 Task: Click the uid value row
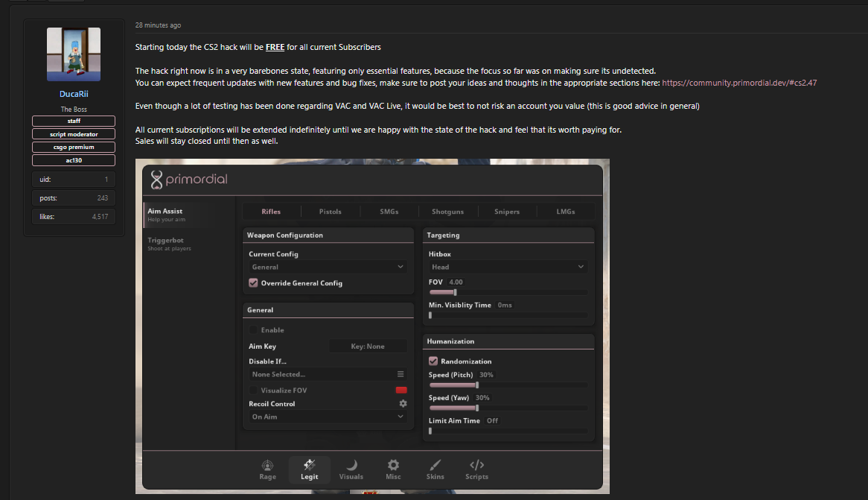point(74,179)
